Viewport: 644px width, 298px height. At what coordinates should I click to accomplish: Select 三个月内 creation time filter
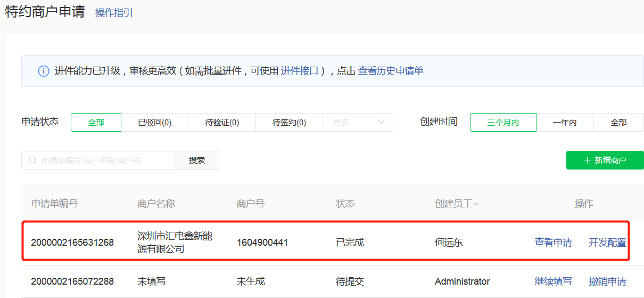point(503,122)
